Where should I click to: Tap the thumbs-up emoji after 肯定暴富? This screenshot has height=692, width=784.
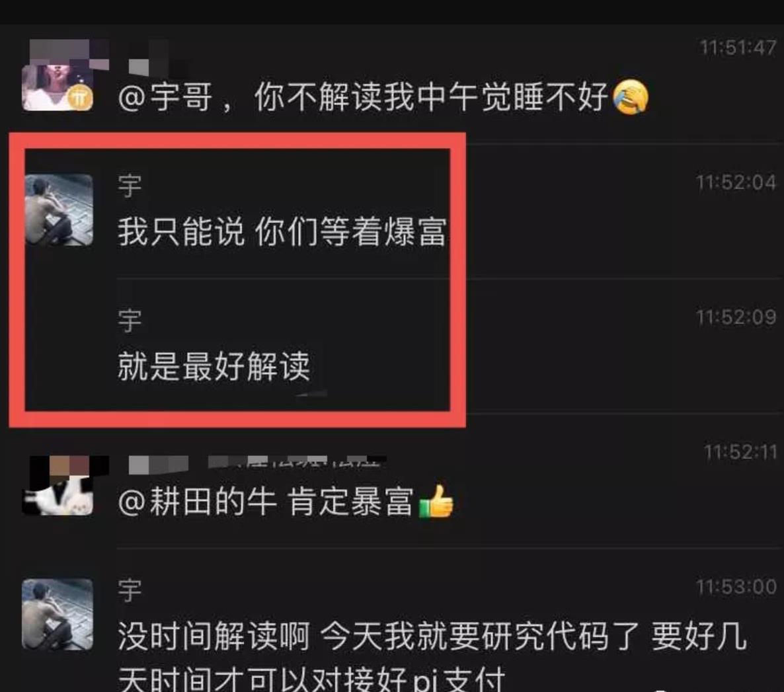coord(436,502)
